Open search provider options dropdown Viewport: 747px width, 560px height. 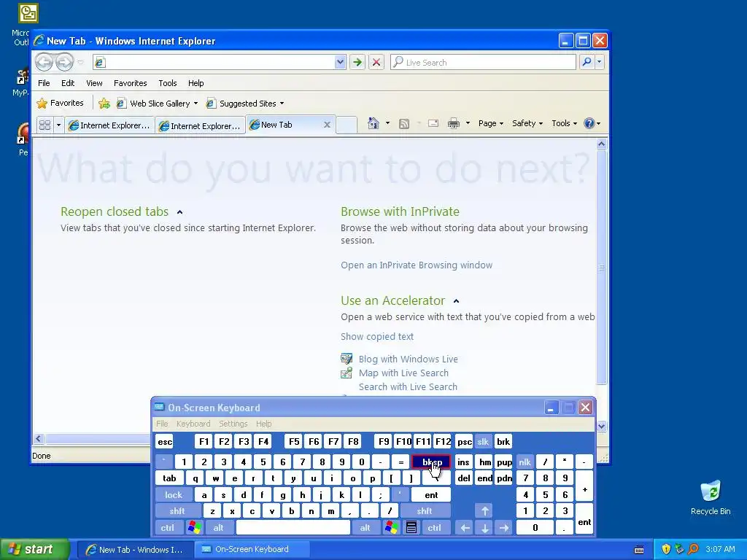point(600,62)
